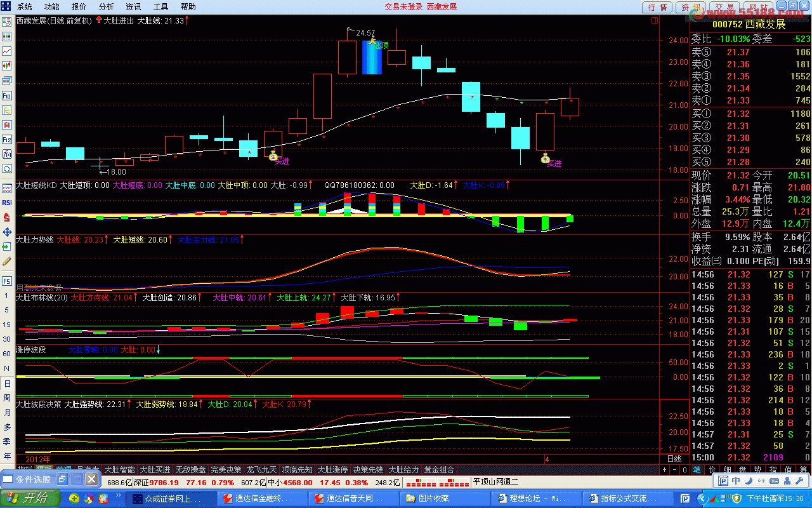This screenshot has height=508, width=812.
Task: Switch to 季 quarterly period
Action: pyautogui.click(x=7, y=441)
